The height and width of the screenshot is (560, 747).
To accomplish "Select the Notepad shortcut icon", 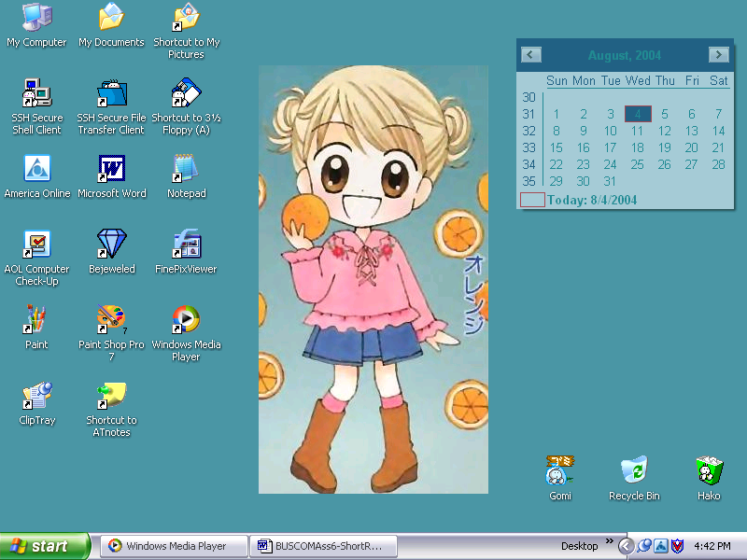I will [x=186, y=168].
